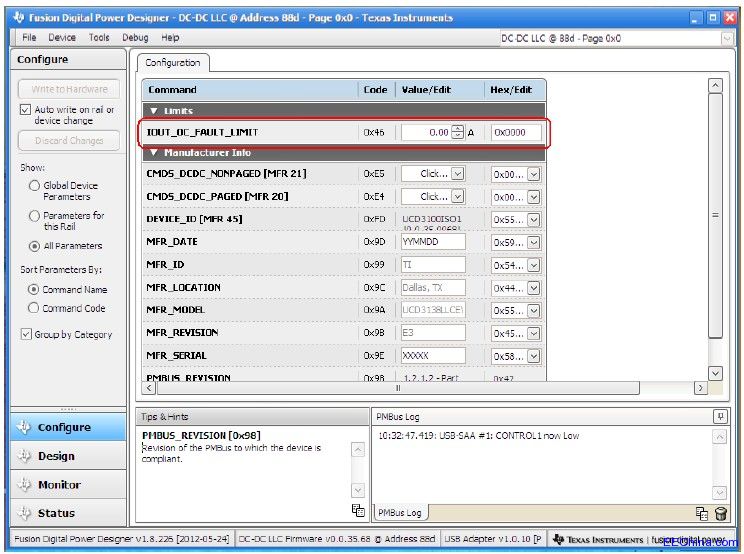Copy the Tips & Hints text icon

pyautogui.click(x=358, y=510)
